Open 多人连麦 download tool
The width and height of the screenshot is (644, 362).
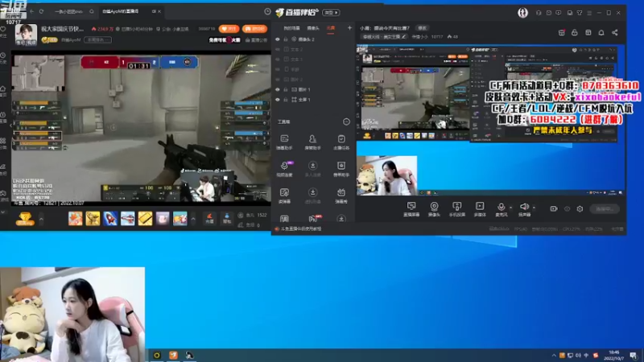(x=312, y=169)
